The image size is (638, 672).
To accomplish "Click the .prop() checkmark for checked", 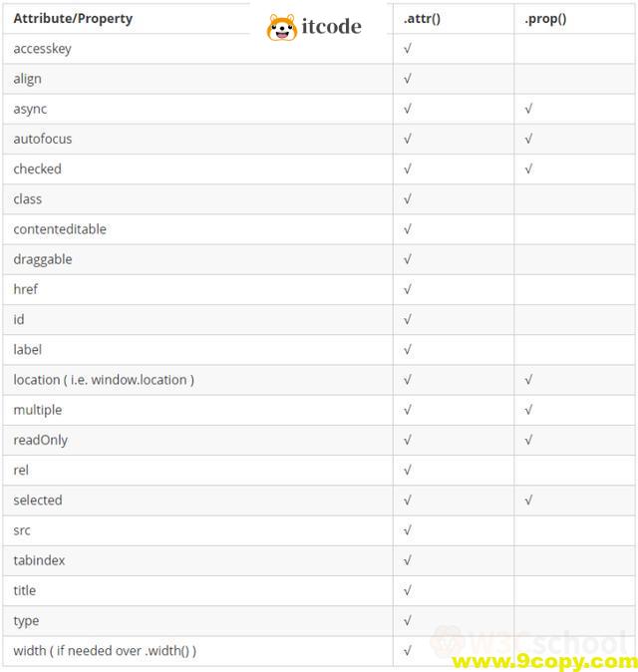I will 528,168.
